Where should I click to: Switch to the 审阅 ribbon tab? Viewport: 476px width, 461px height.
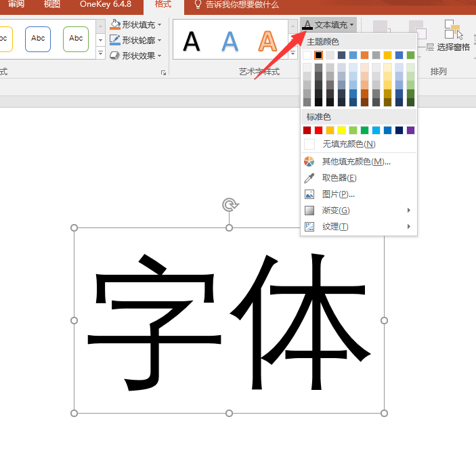pyautogui.click(x=16, y=4)
